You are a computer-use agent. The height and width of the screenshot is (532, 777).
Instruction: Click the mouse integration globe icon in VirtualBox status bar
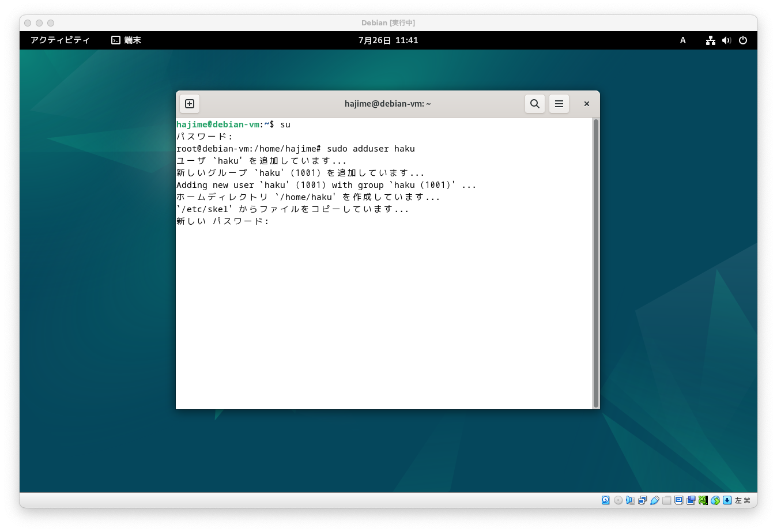point(715,500)
